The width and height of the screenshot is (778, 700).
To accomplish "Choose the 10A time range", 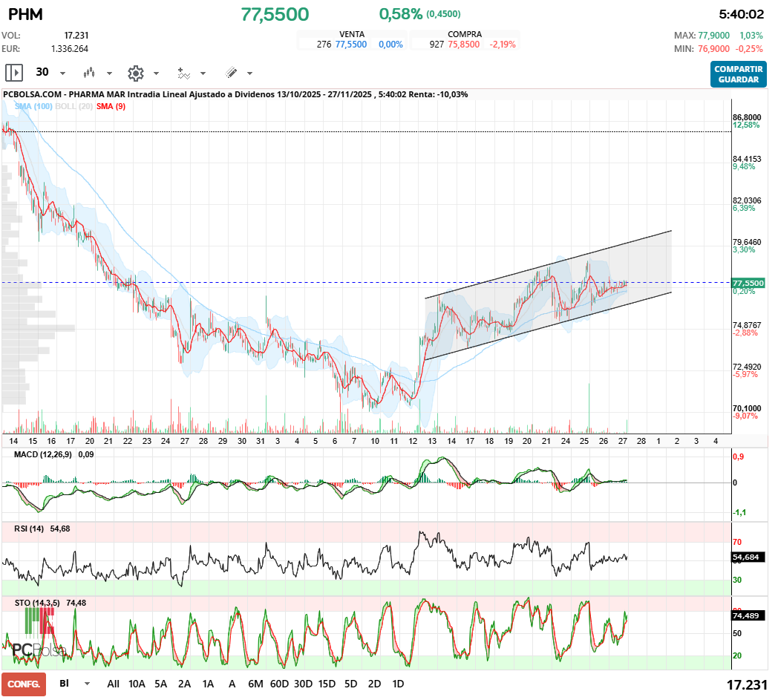I will point(137,684).
